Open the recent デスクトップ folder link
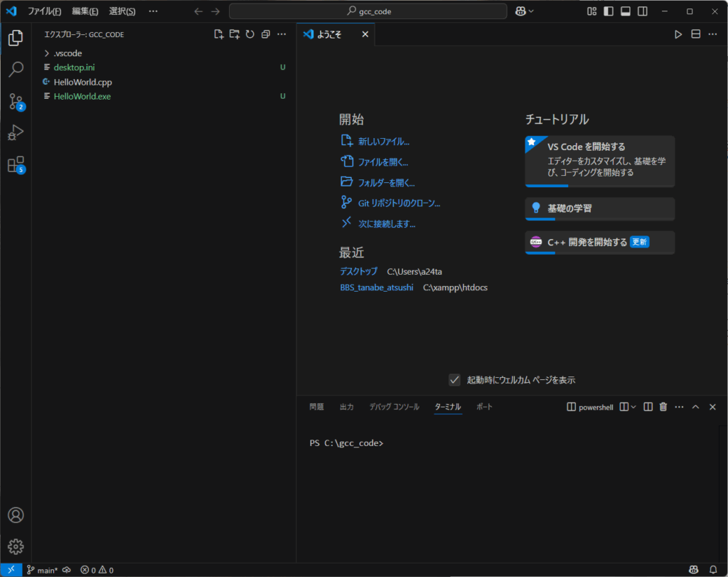Screen dimensions: 728x577 point(358,271)
